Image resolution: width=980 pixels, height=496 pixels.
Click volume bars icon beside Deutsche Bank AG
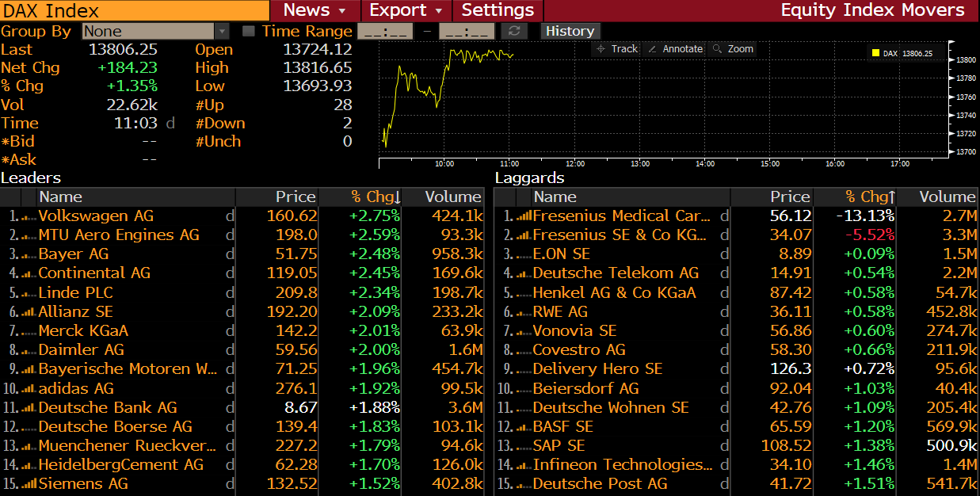29,408
